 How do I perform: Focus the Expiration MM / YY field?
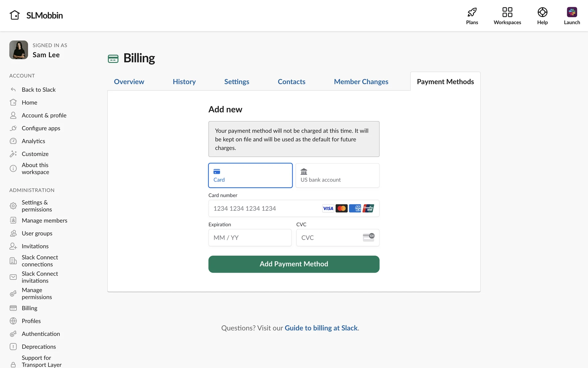(x=250, y=238)
